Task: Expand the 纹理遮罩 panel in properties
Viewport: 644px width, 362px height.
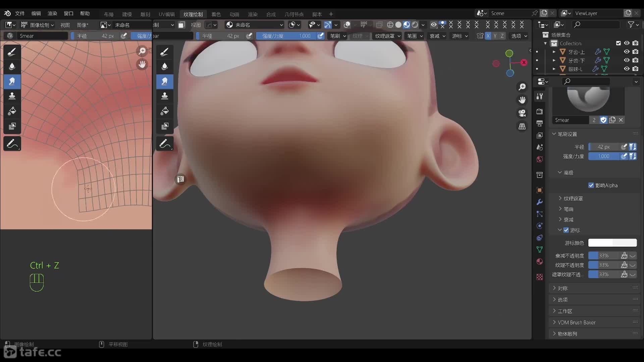Action: (573, 198)
